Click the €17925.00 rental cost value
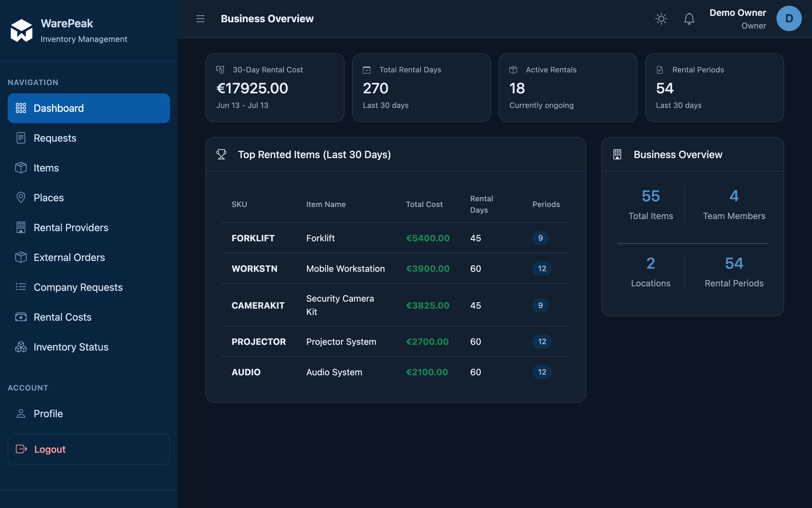The height and width of the screenshot is (508, 812). 252,88
